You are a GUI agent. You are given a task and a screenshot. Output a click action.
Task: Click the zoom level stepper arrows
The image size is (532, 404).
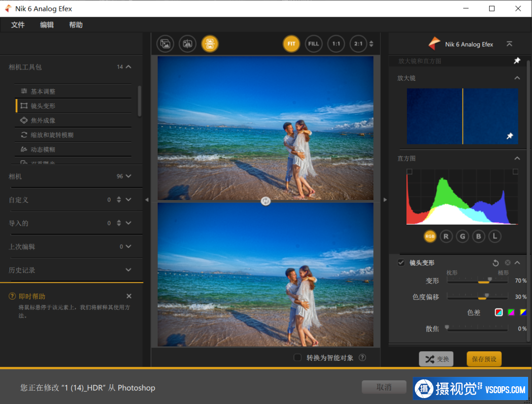[371, 44]
